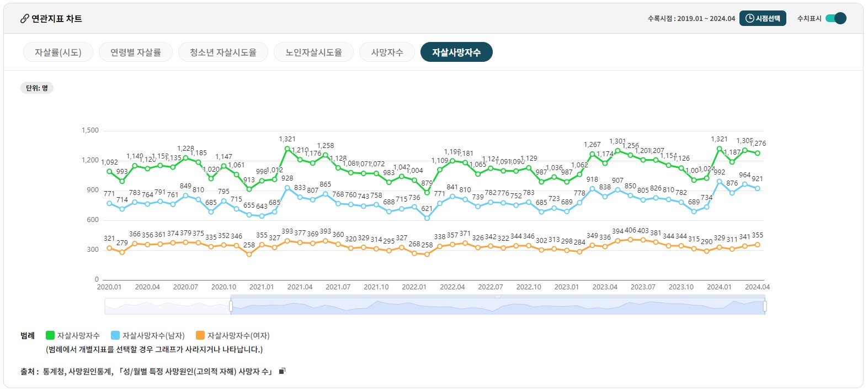Viewport: 868px width, 391px height.
Task: Open the 사망자수 tab
Action: click(387, 52)
